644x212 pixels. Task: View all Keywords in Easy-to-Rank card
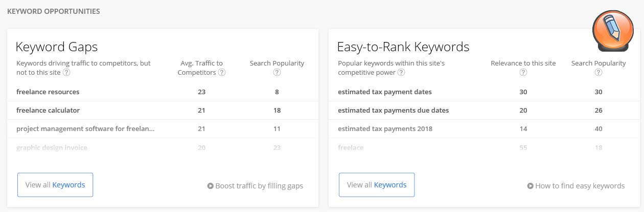377,185
